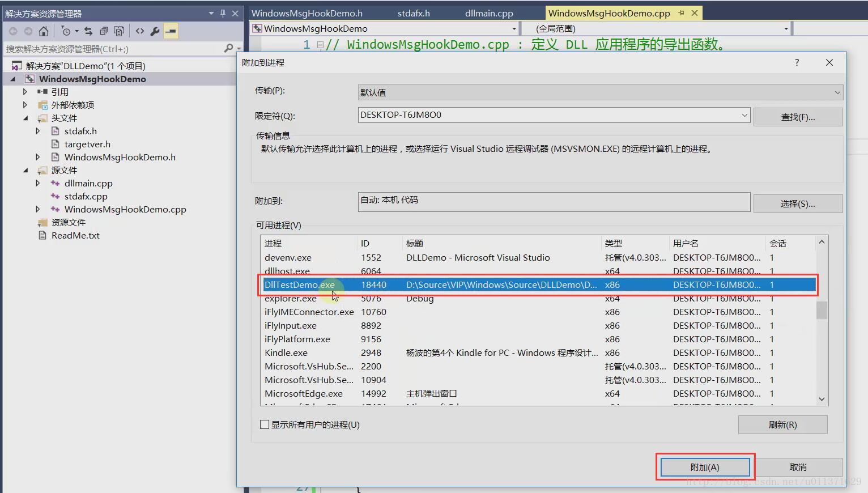Select WindowsMsgHookDemo.h in Solution Explorer tree
868x493 pixels.
point(120,157)
